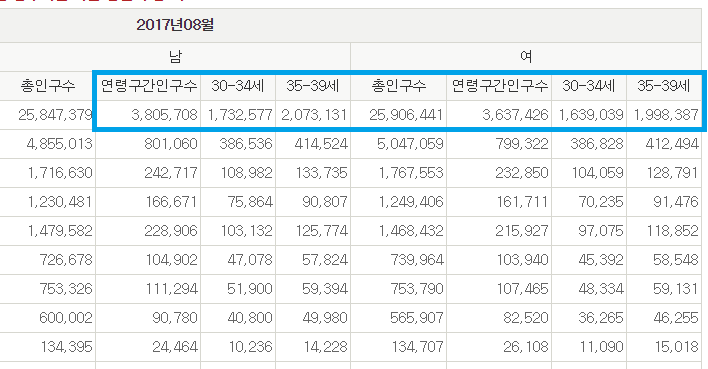Select the cell showing 1,230,481
The width and height of the screenshot is (708, 369).
(x=47, y=202)
